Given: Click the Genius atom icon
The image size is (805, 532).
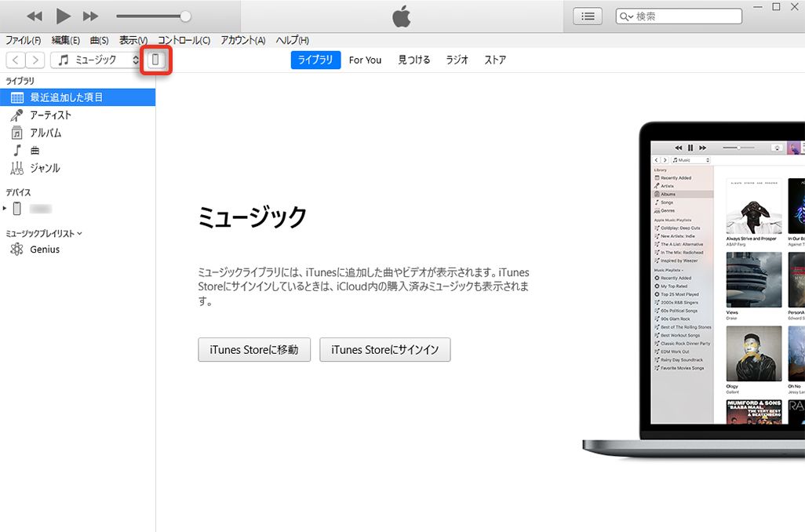Looking at the screenshot, I should (x=17, y=250).
